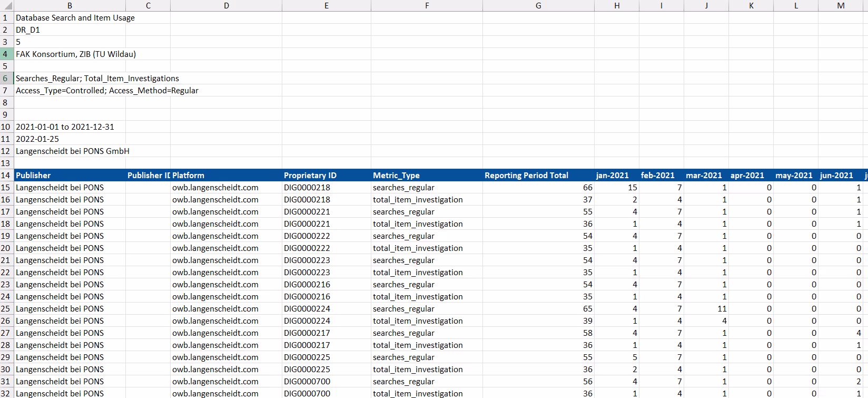This screenshot has width=868, height=398.
Task: Click Reporting Period Total value 65
Action: 538,309
